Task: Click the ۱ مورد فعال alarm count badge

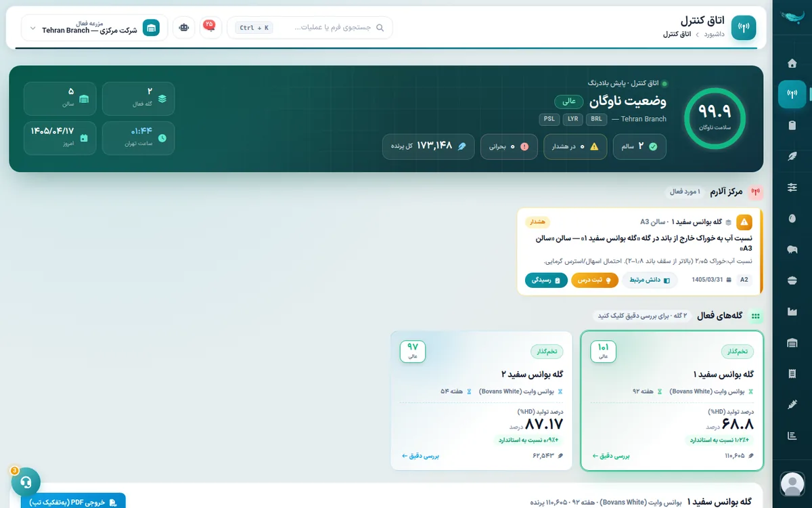Action: click(x=685, y=192)
